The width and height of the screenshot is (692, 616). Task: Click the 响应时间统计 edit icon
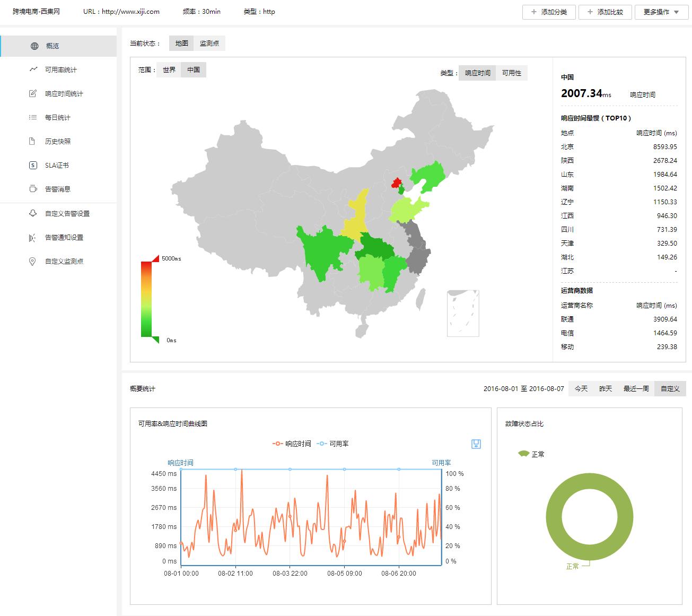pos(33,94)
